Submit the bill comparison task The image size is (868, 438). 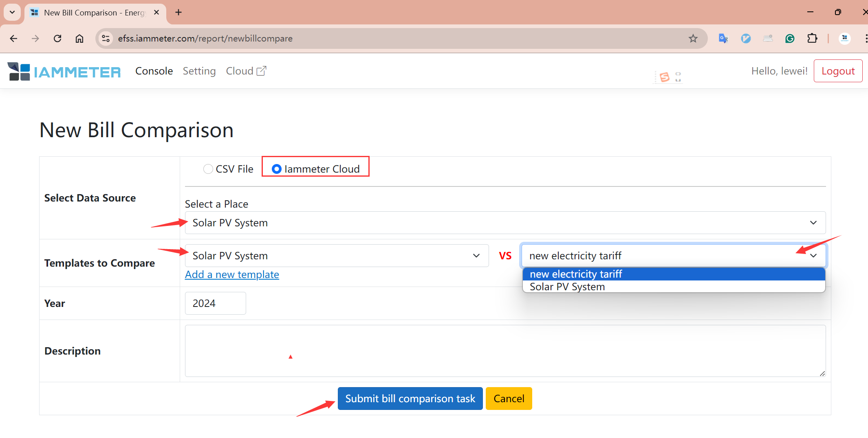point(410,399)
